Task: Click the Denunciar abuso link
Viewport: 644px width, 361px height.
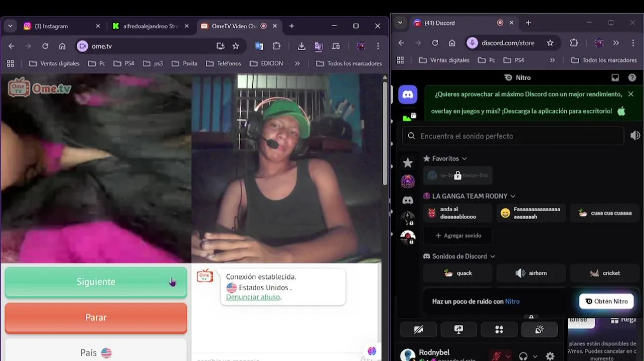Action: tap(253, 297)
